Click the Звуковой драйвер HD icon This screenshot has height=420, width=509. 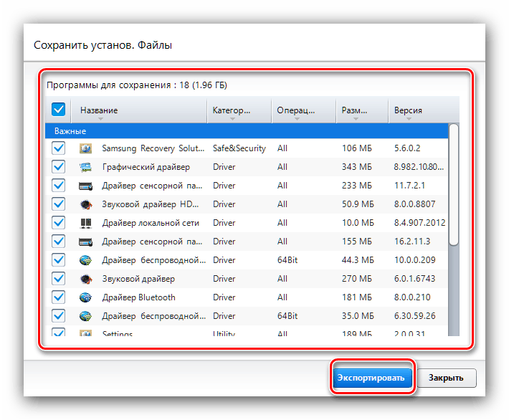tap(86, 204)
